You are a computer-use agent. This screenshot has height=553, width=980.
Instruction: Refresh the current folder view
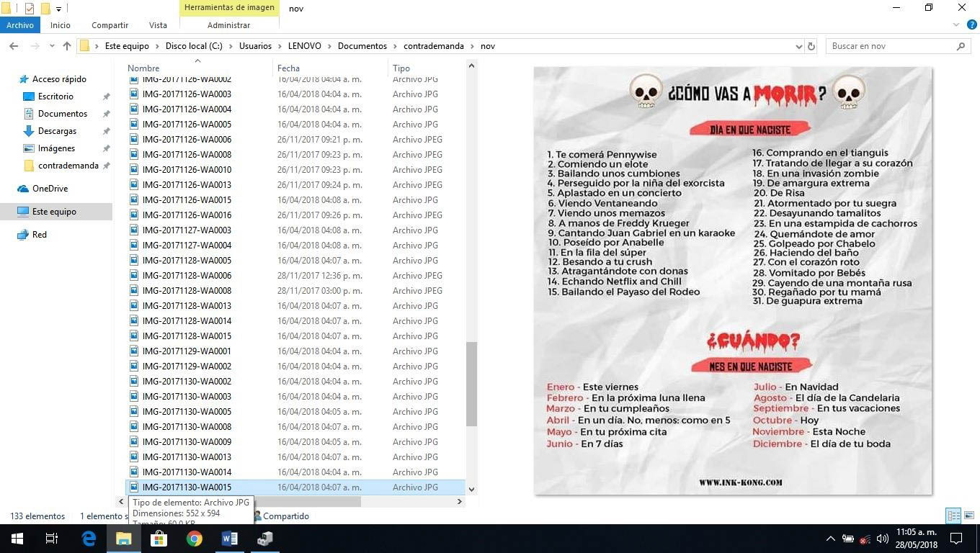[x=811, y=46]
